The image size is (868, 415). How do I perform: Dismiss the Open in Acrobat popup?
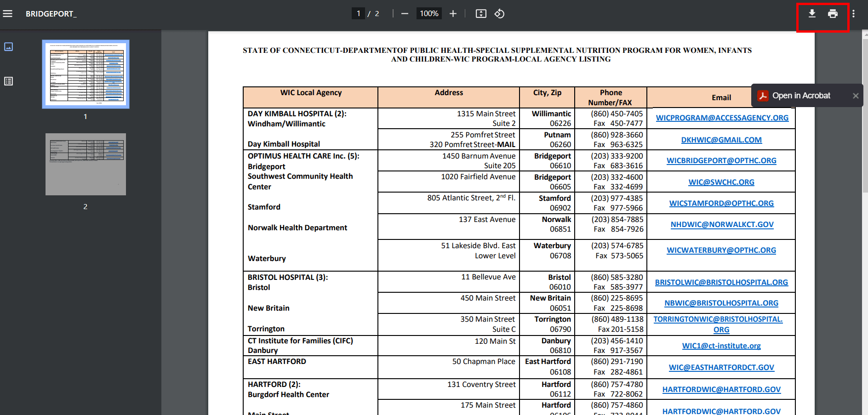(x=856, y=96)
